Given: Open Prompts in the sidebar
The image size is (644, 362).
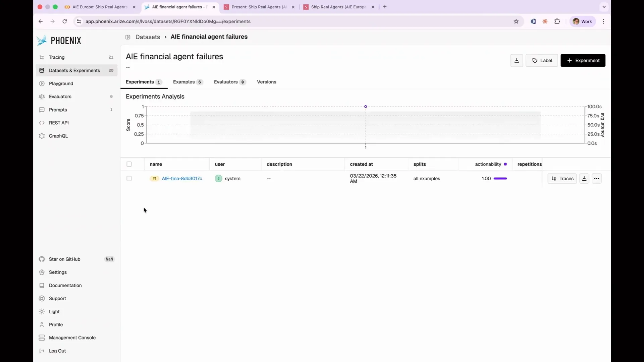Looking at the screenshot, I should point(76,110).
